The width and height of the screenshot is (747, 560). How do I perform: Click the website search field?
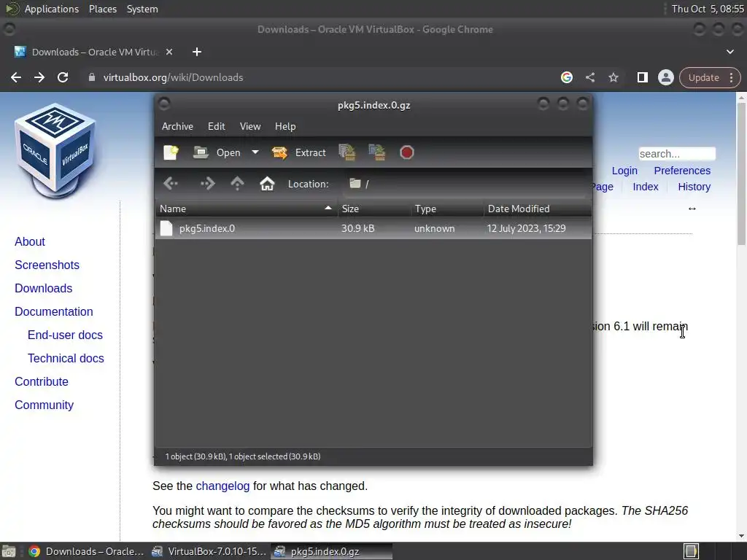pos(677,154)
